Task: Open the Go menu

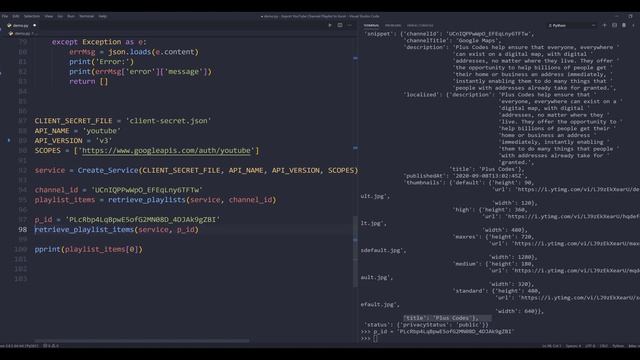Action: [60, 16]
